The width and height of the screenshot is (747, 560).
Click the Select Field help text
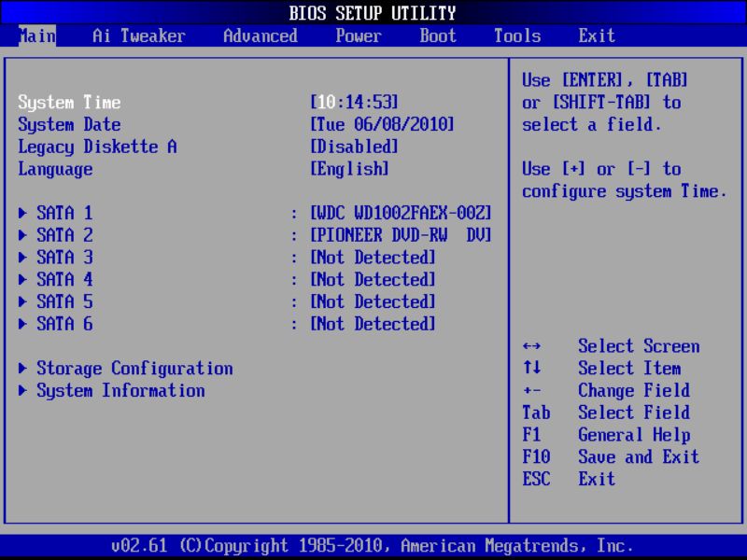tap(634, 413)
